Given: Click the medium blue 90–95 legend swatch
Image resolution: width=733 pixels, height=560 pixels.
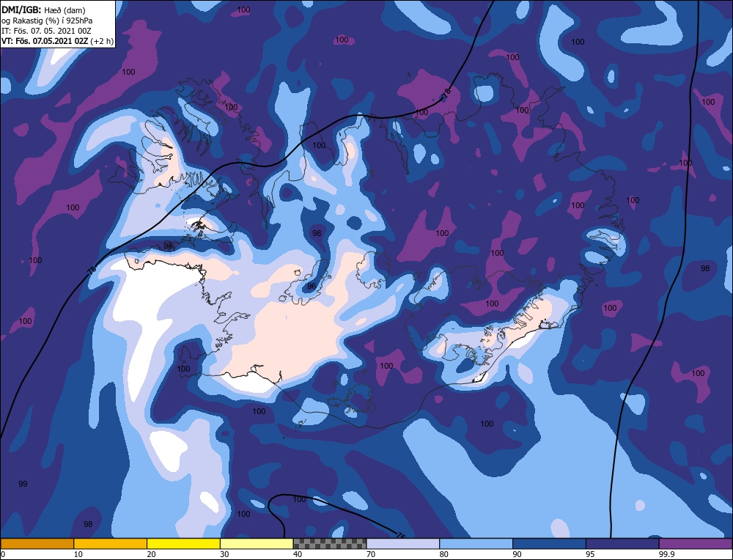Looking at the screenshot, I should pos(549,543).
